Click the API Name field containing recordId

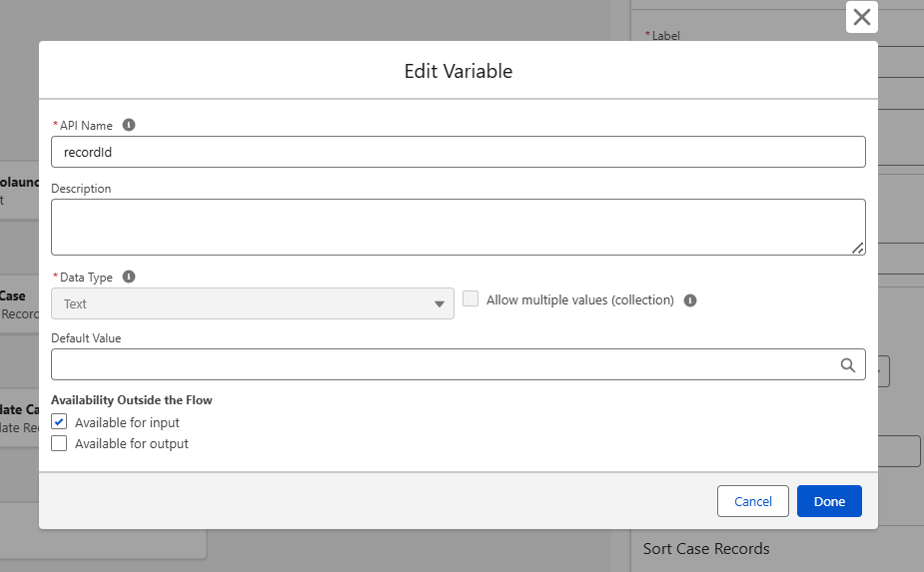tap(458, 152)
